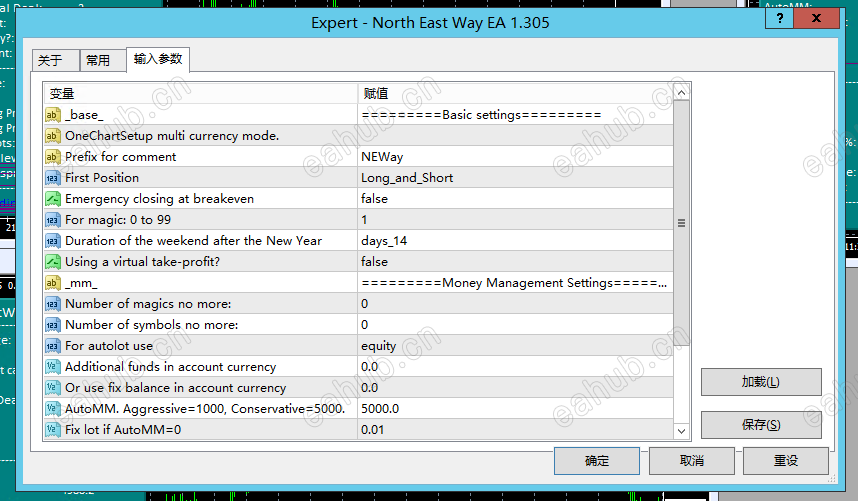
Task: Edit Number of magics no more value 0
Action: [515, 304]
